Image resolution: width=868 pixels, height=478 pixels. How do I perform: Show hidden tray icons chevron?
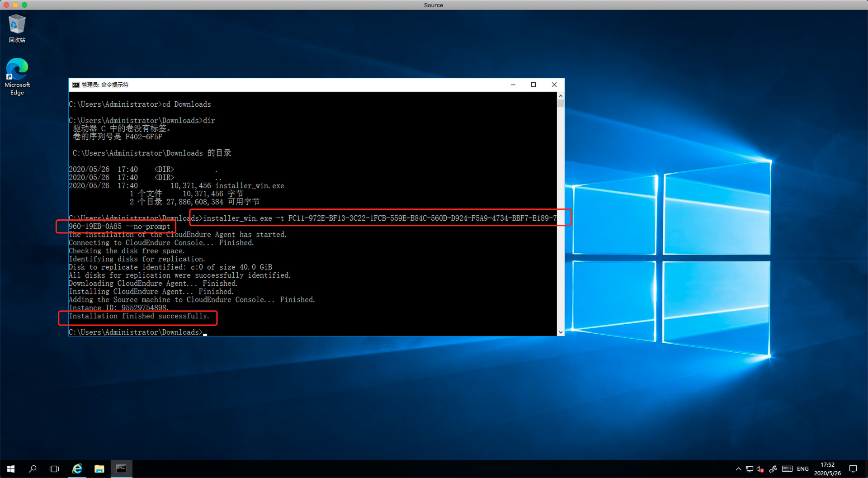pyautogui.click(x=738, y=469)
